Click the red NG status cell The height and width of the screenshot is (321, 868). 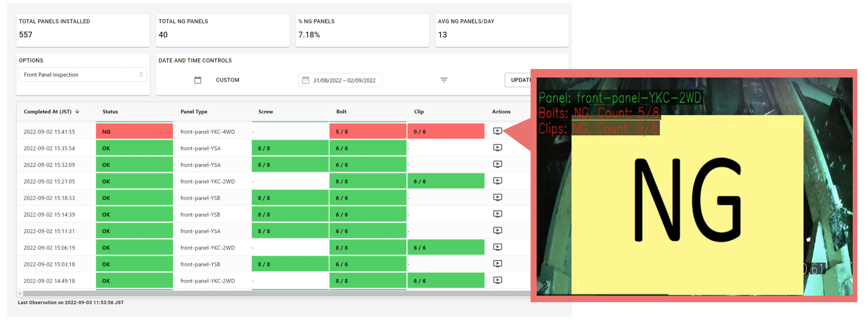[134, 132]
